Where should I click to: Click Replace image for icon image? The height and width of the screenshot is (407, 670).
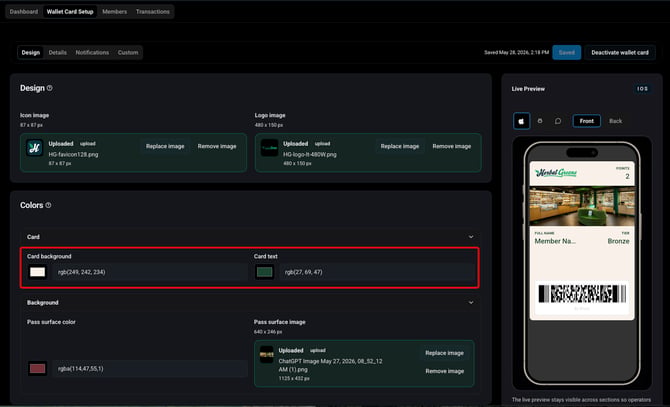165,146
